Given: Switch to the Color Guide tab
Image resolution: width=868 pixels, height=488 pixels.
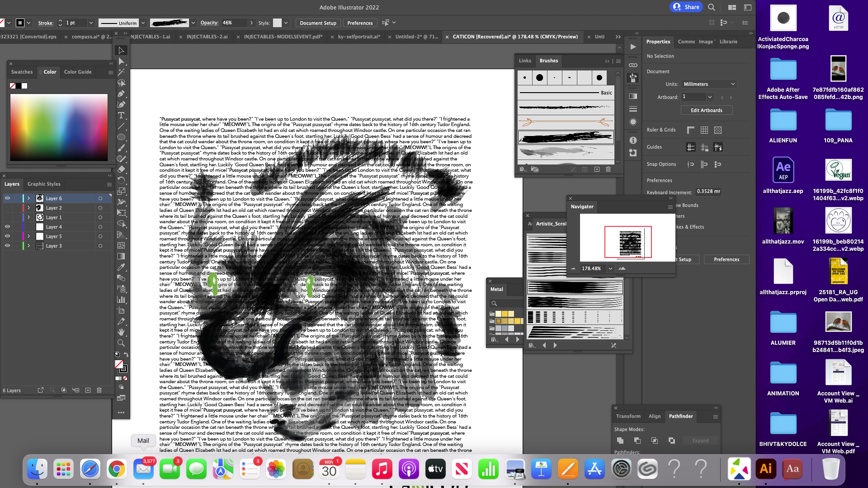Looking at the screenshot, I should pos(78,72).
